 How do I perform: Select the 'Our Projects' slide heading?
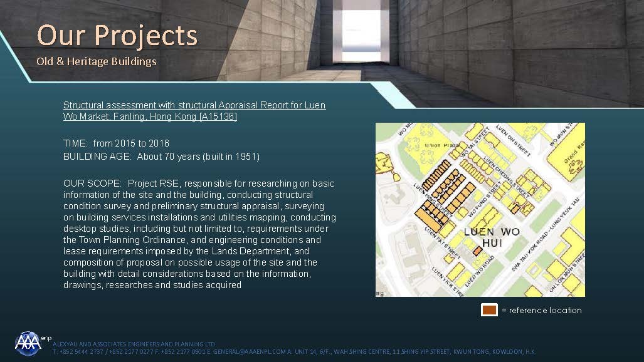click(x=117, y=36)
